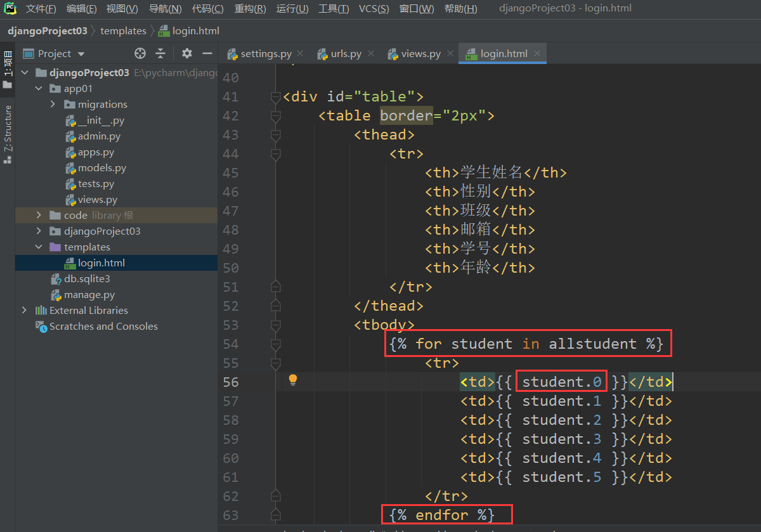Hide the Project panel with minus icon
Screen dimensions: 761x532
206,54
